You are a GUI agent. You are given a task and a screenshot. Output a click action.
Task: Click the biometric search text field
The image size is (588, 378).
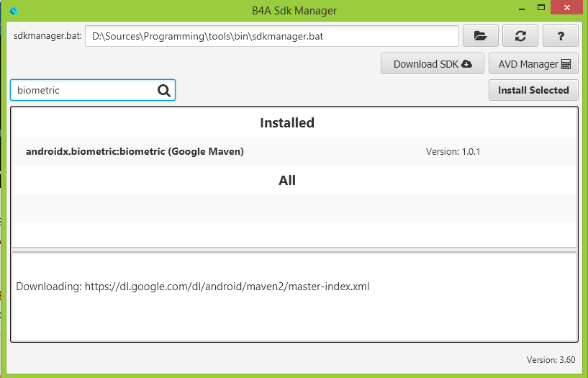tap(93, 90)
